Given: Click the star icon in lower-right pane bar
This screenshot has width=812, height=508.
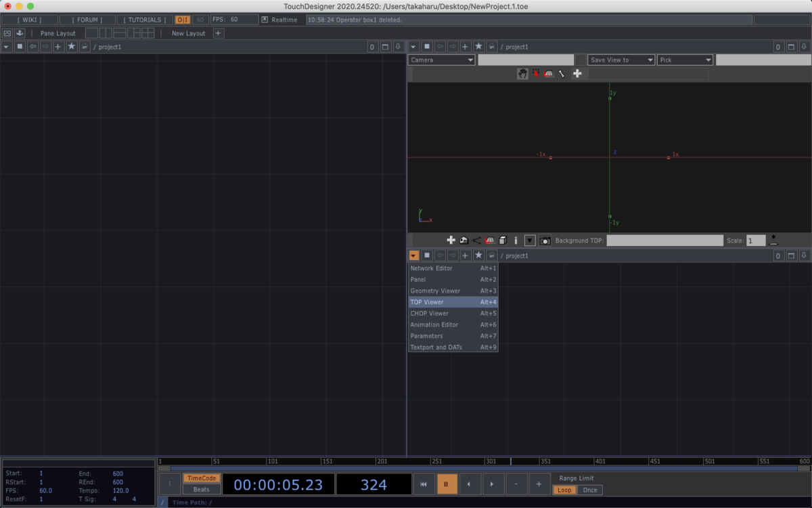Looking at the screenshot, I should [478, 255].
